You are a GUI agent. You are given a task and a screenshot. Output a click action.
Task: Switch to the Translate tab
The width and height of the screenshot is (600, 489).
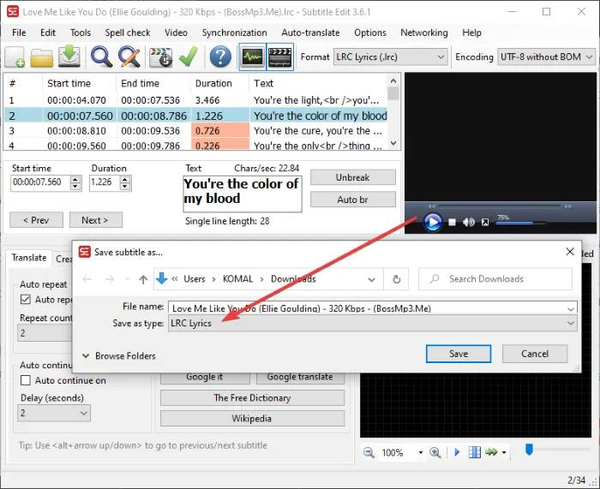pos(29,258)
